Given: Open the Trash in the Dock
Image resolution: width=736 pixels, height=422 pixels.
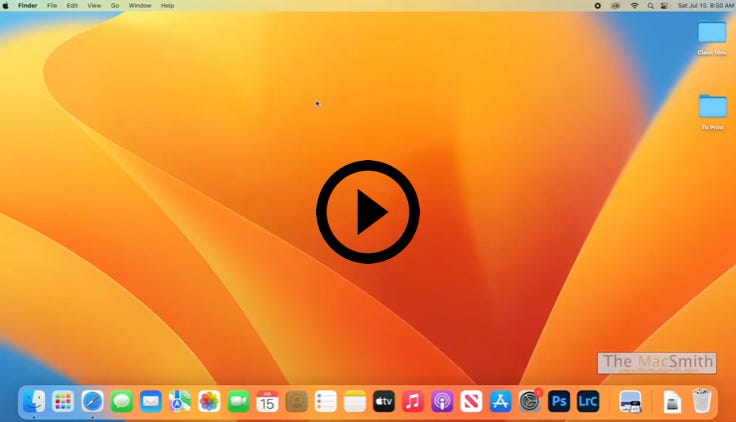Looking at the screenshot, I should 702,401.
